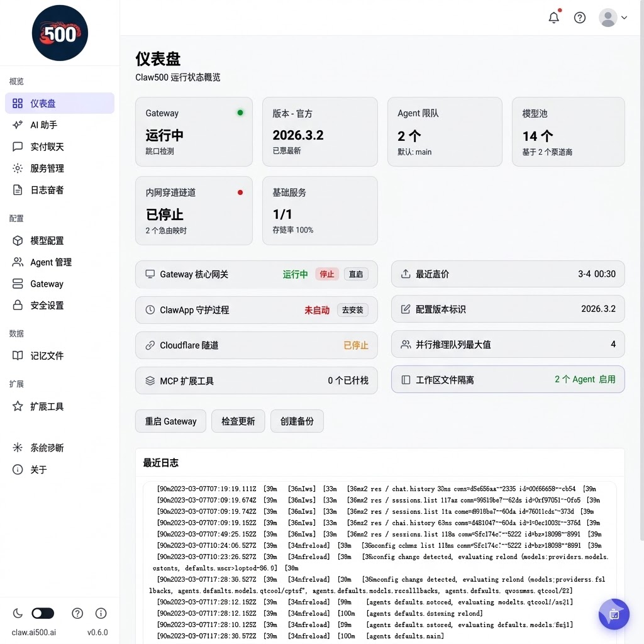
Task: Expand the Cloudflare 隧道 entry
Action: point(256,345)
